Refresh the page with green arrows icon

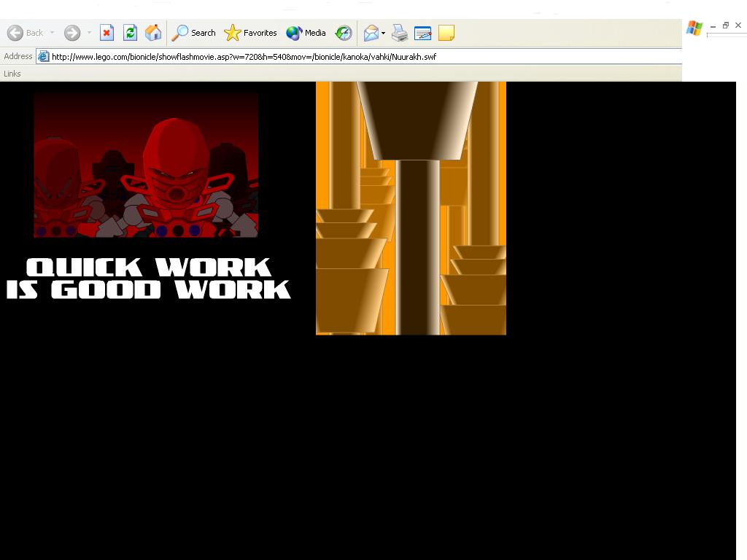tap(130, 33)
